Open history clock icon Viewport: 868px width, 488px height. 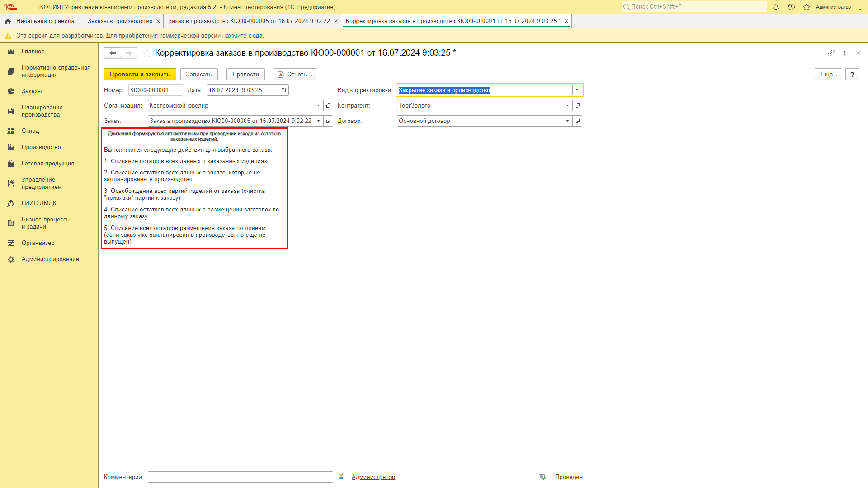[791, 7]
